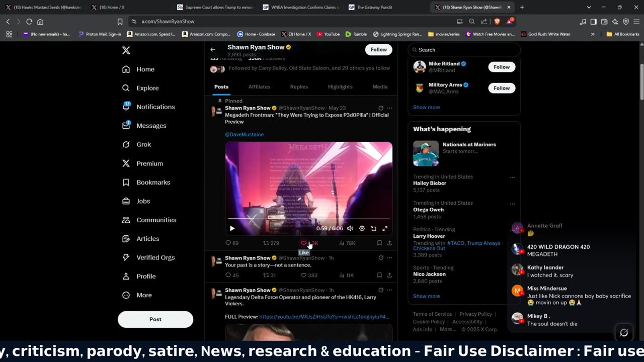Open Premium in the sidebar
Image resolution: width=644 pixels, height=362 pixels.
(x=142, y=163)
